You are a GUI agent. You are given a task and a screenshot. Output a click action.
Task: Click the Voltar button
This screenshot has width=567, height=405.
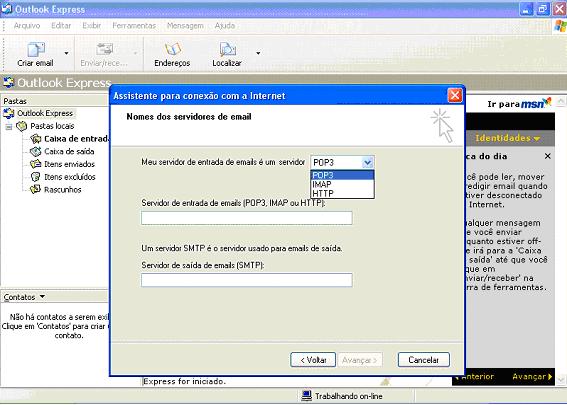tap(313, 360)
